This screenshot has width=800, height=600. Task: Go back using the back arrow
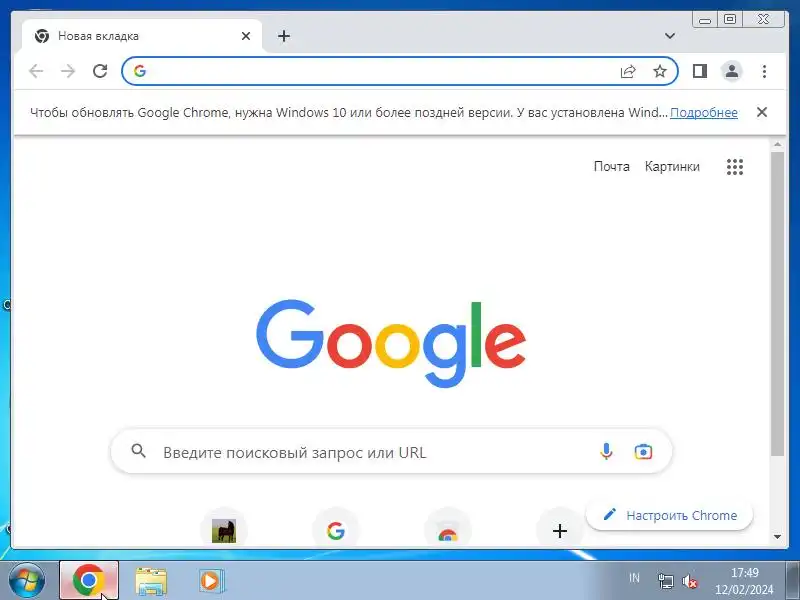point(36,71)
